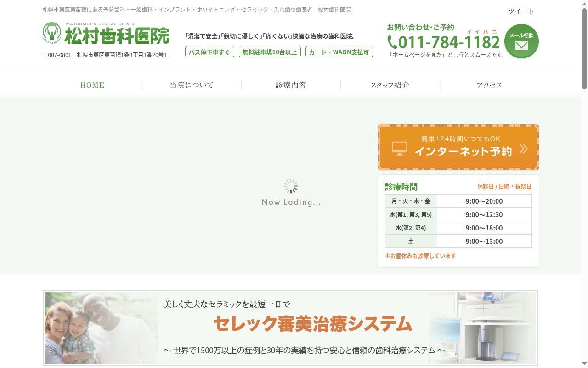588x368 pixels.
Task: Click the バス停下車すぐ badge
Action: tap(209, 52)
